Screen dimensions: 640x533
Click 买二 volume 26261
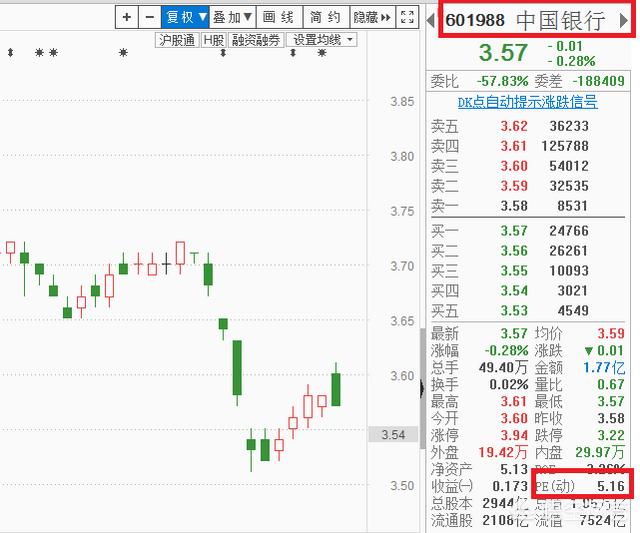pos(569,251)
